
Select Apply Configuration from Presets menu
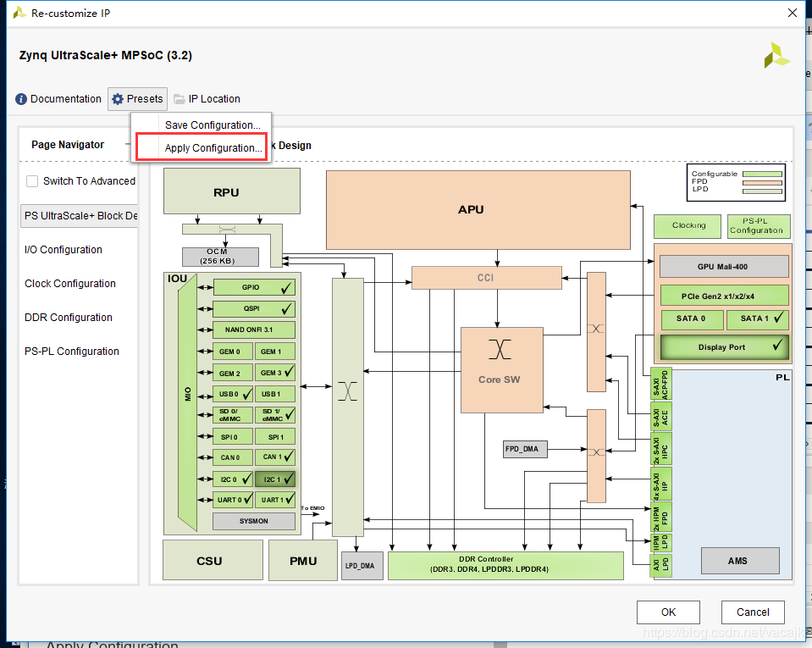pos(213,148)
